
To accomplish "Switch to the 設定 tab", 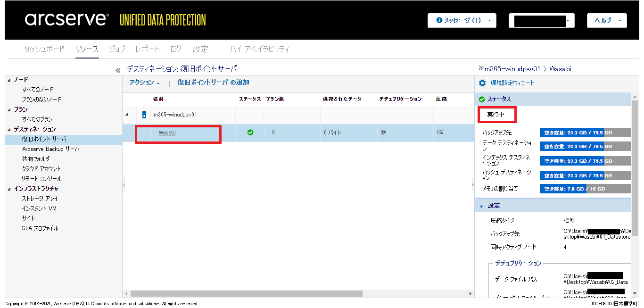I will (x=200, y=49).
